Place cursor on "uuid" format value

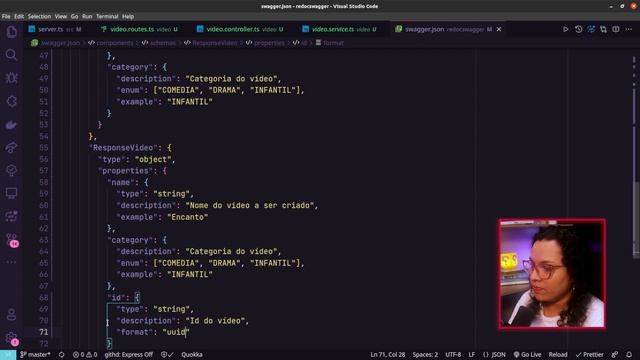click(x=176, y=332)
